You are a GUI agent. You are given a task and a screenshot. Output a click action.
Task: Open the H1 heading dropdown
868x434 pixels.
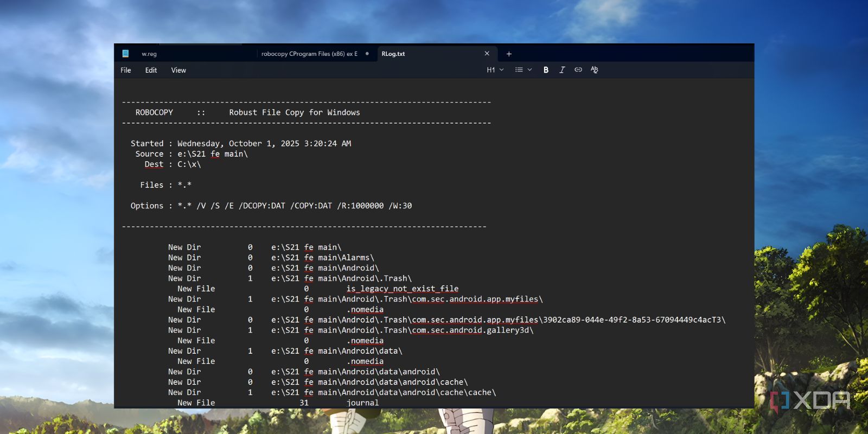click(x=495, y=70)
